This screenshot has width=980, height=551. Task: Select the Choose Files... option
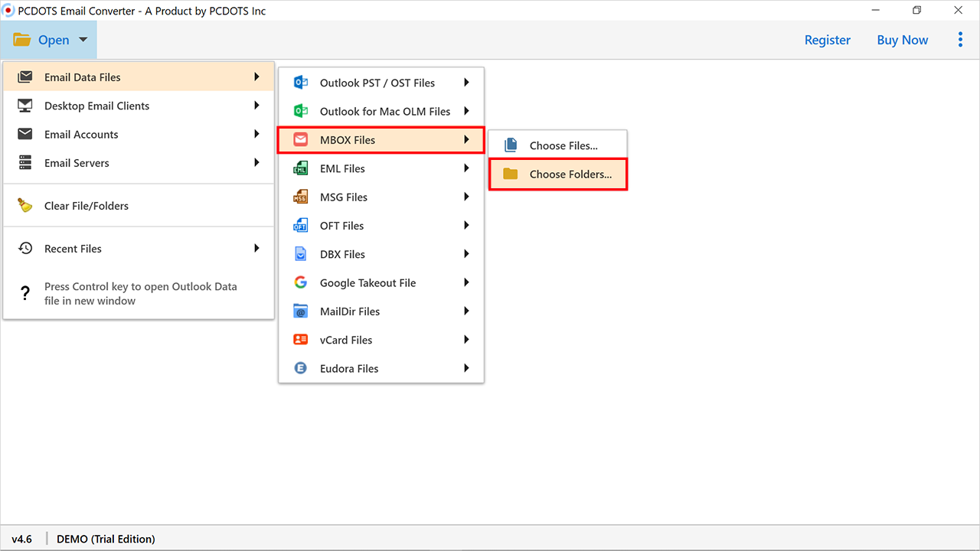[x=558, y=145]
